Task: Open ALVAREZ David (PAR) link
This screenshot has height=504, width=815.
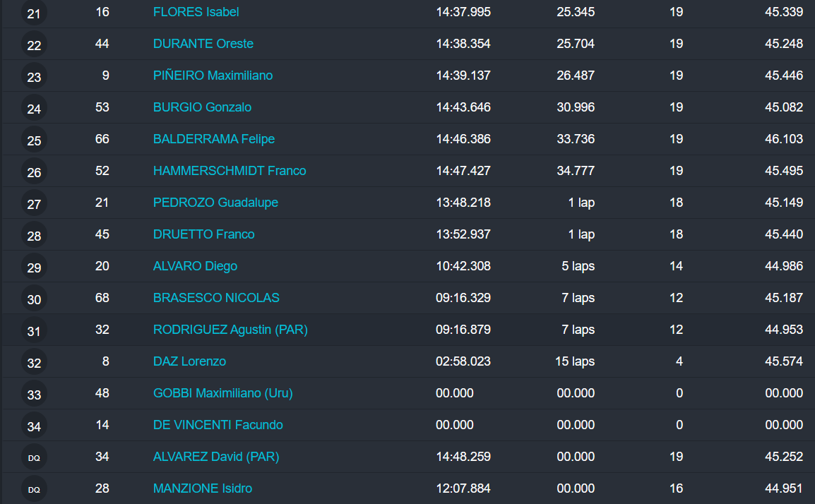Action: pyautogui.click(x=216, y=457)
